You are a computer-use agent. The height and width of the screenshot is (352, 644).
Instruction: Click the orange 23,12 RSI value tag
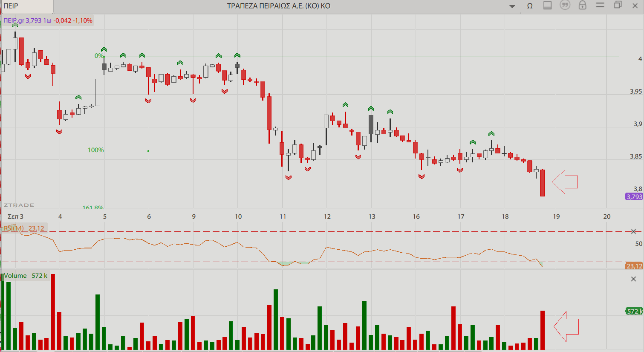click(634, 266)
